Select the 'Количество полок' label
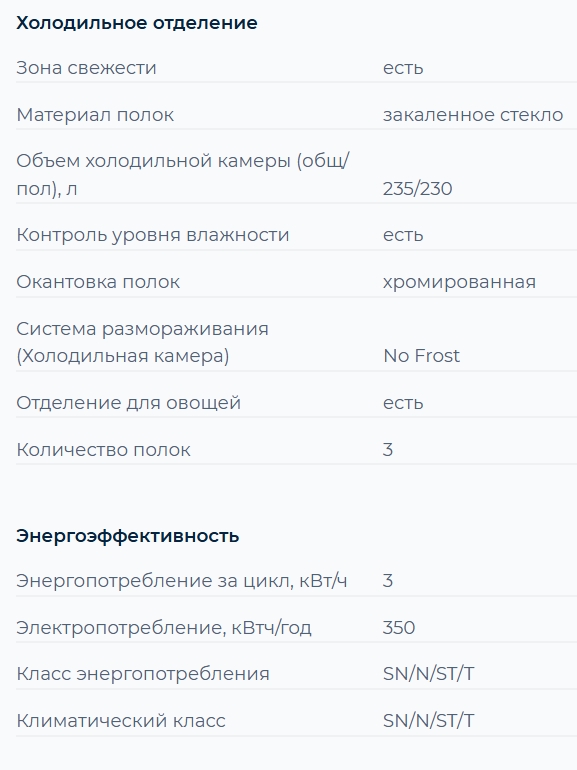Viewport: 577px width, 770px height. 104,450
